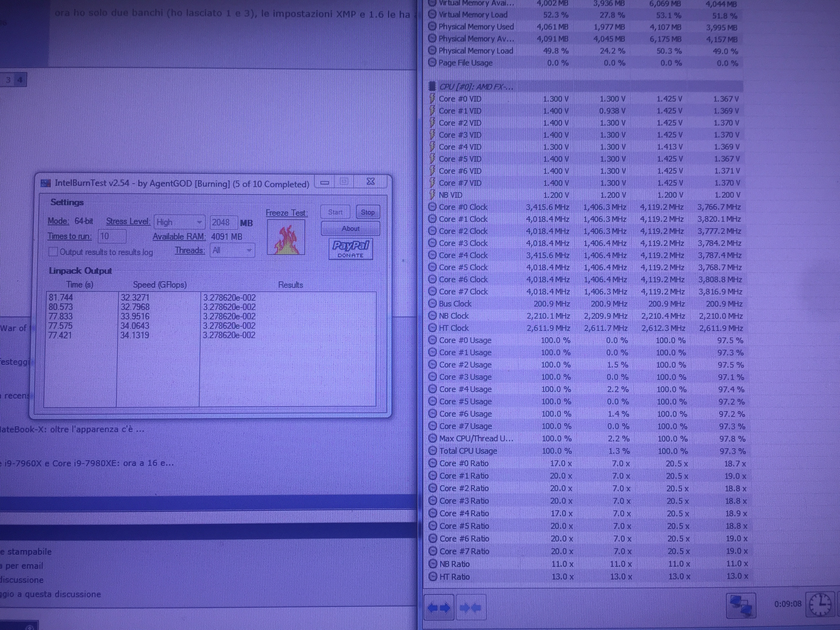
Task: Go to forum page 3 in browser
Action: (x=8, y=80)
